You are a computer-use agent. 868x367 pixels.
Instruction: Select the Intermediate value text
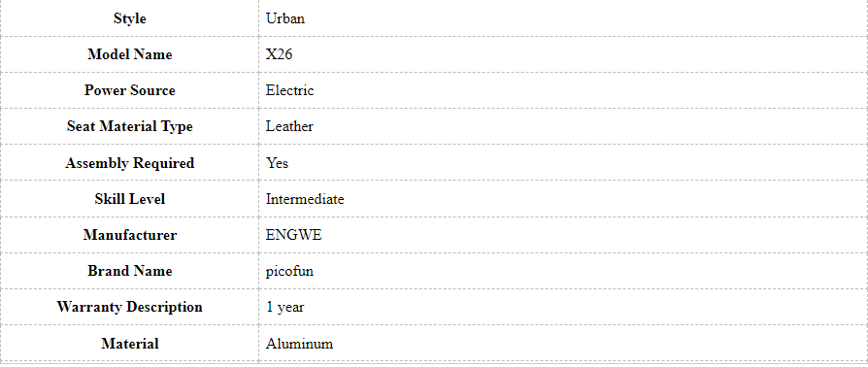pyautogui.click(x=305, y=199)
